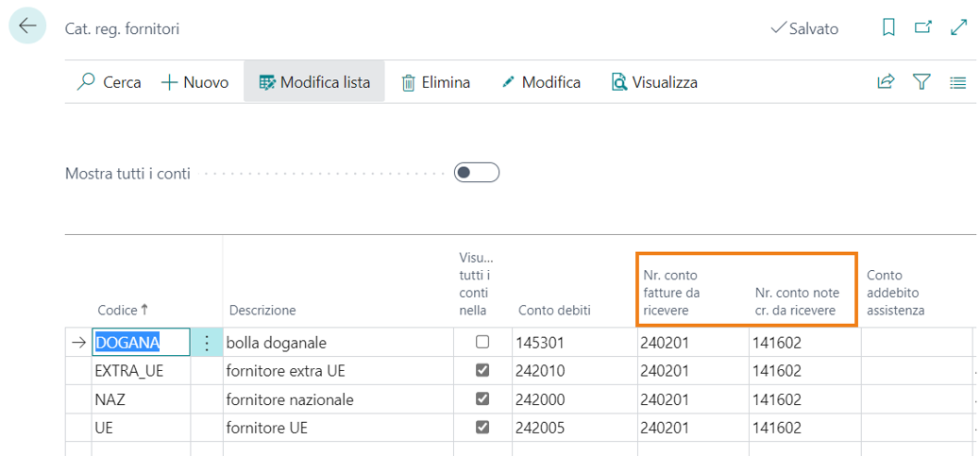Click the DOGANA code field
This screenshot has height=456, width=980.
coord(142,343)
